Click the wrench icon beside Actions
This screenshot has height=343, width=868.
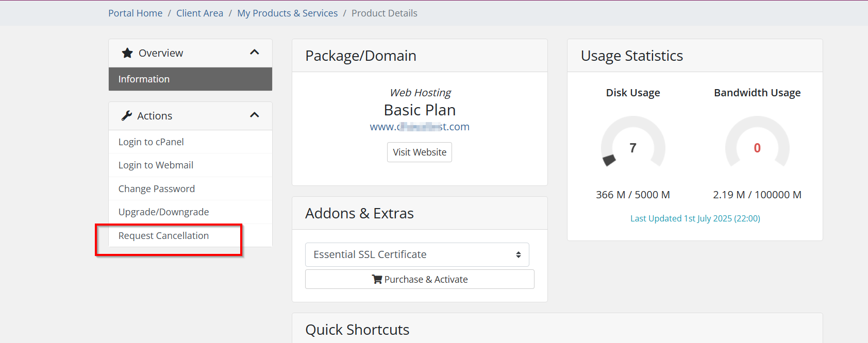point(127,116)
